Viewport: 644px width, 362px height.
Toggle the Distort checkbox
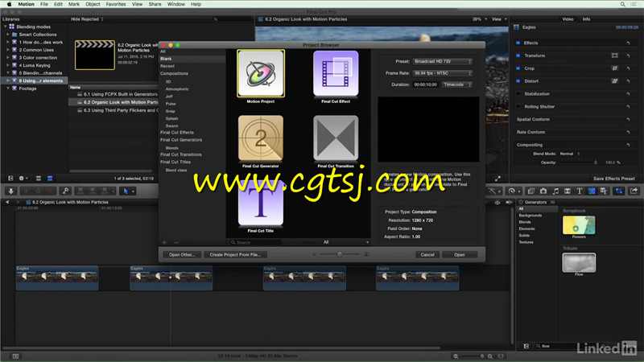click(x=518, y=81)
